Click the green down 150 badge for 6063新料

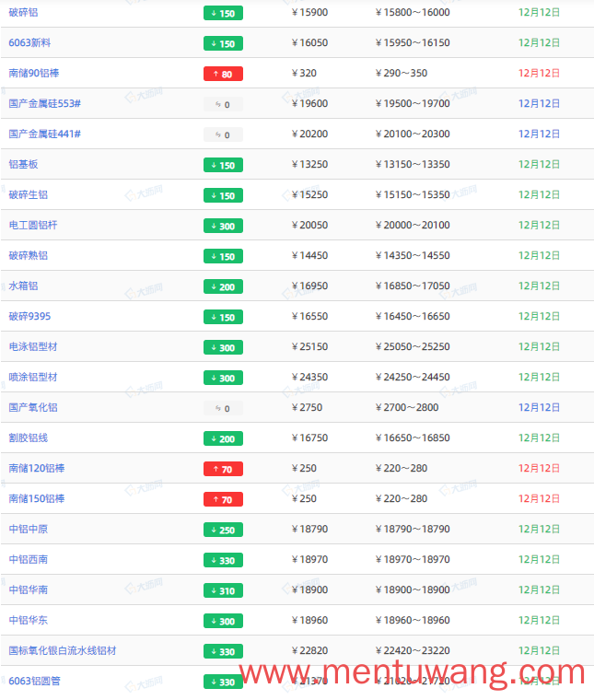[223, 43]
